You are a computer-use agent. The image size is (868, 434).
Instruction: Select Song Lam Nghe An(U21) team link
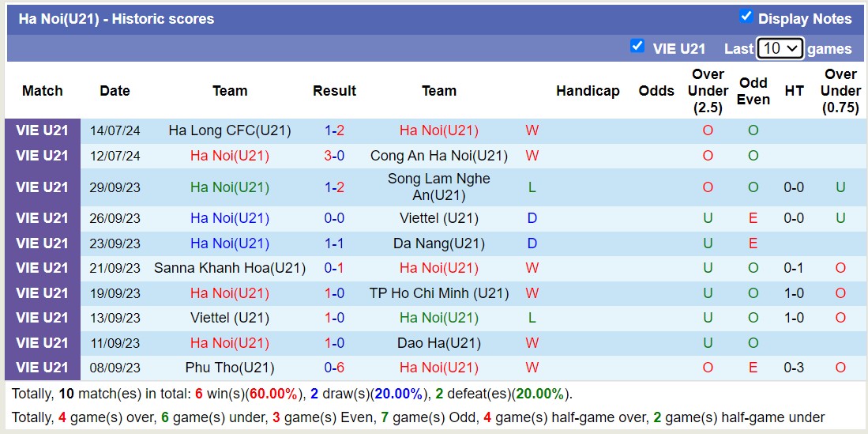coord(438,187)
